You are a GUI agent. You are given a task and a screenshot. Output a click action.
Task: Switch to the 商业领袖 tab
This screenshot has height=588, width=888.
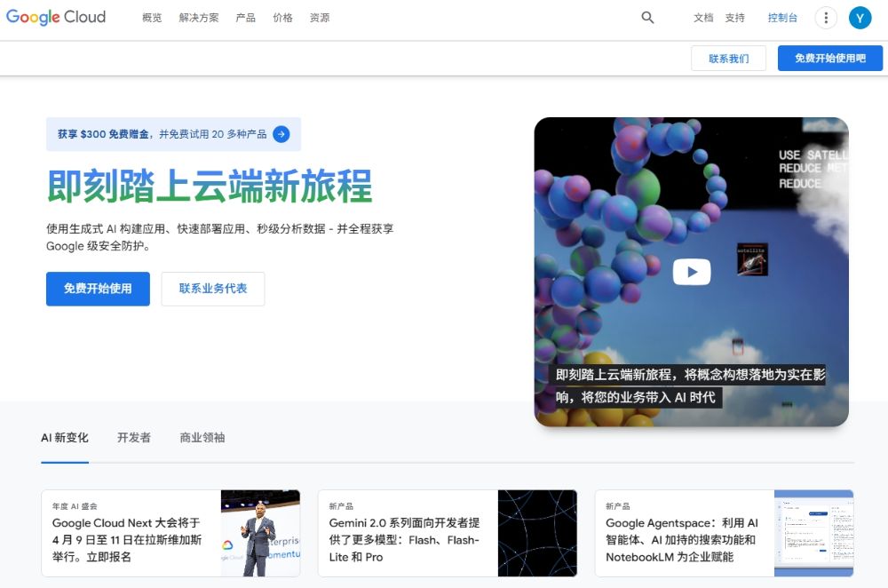202,438
